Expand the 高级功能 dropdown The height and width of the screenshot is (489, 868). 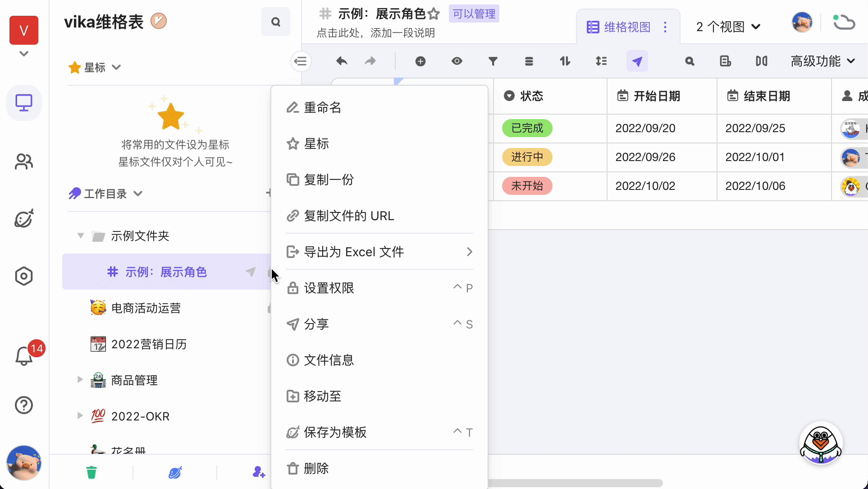822,61
